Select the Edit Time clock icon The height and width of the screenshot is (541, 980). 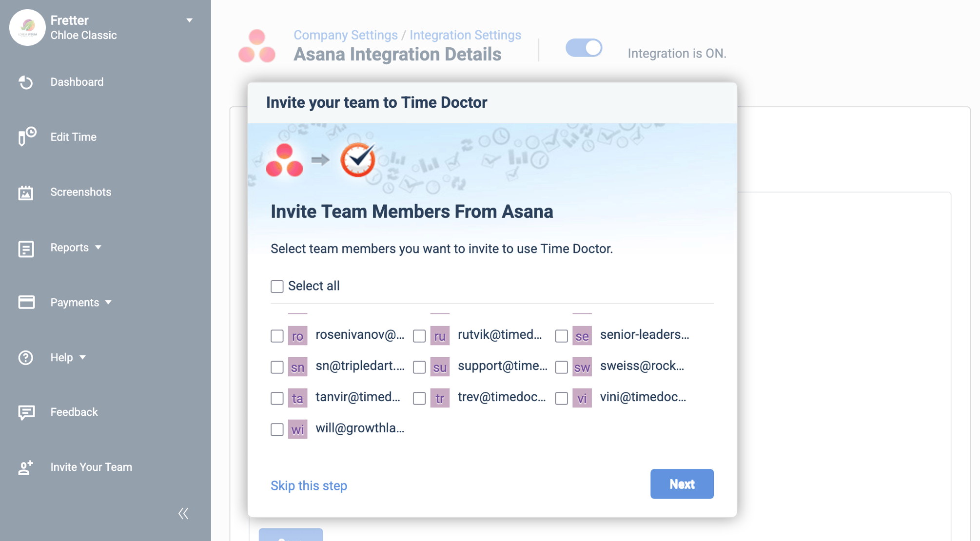point(25,137)
